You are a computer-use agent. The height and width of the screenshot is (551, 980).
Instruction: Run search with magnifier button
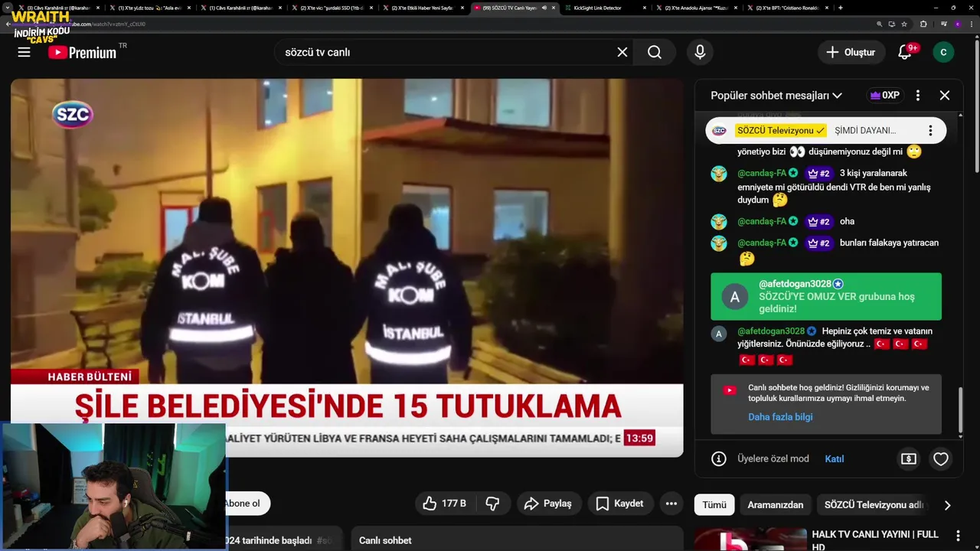click(655, 52)
